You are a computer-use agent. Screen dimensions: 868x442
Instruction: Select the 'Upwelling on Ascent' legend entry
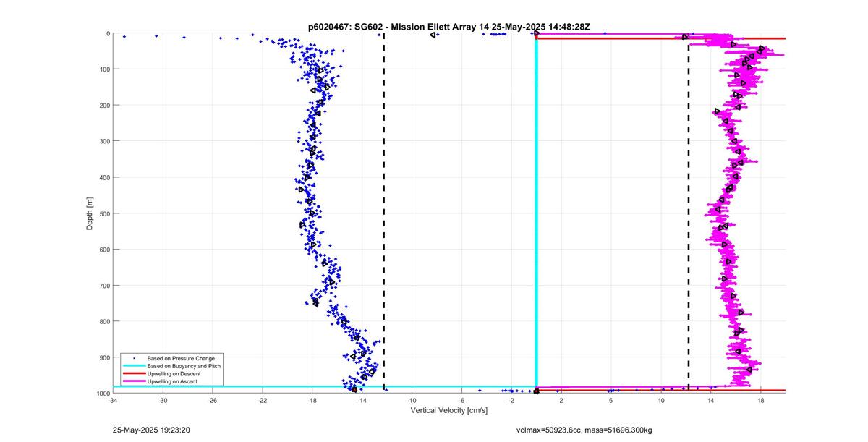(173, 381)
